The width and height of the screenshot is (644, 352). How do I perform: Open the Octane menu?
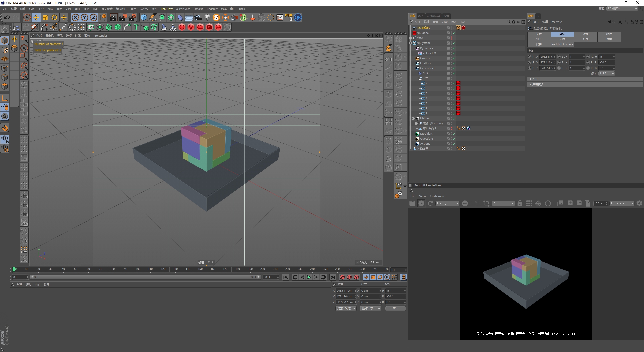pos(198,9)
